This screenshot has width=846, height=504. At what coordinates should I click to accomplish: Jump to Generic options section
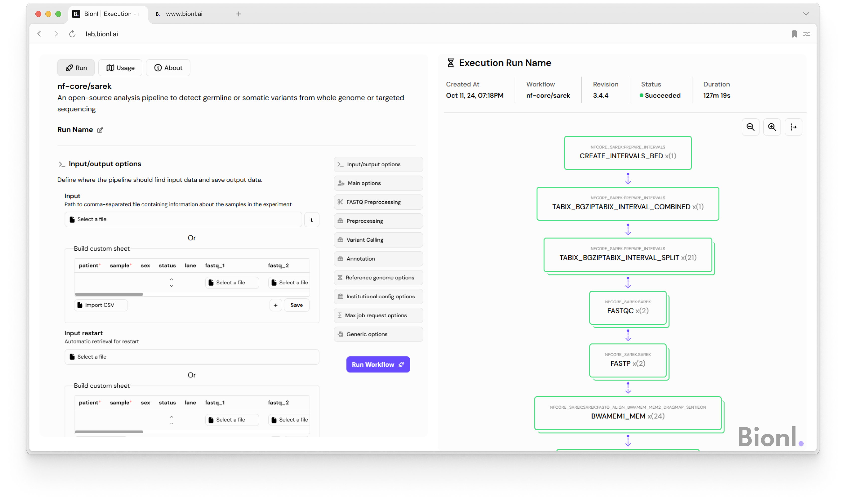[379, 335]
